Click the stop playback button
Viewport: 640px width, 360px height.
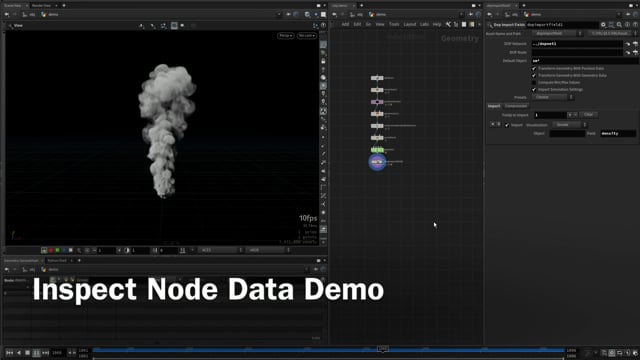pyautogui.click(x=28, y=353)
